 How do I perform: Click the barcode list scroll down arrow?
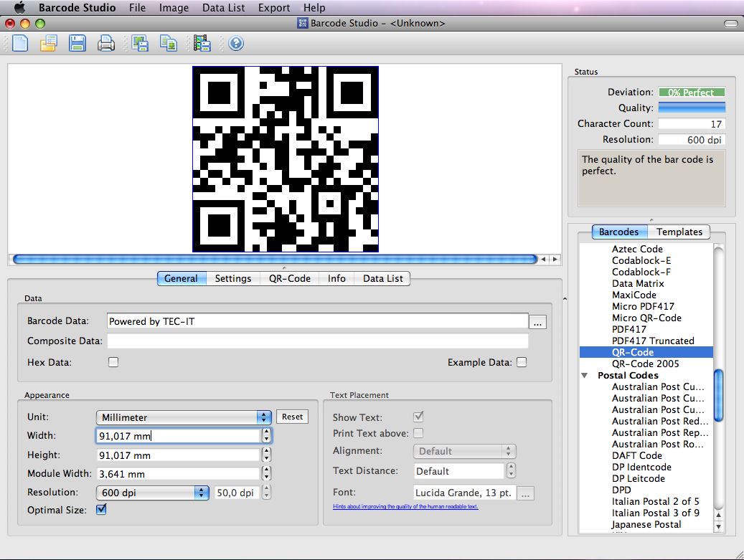click(718, 527)
